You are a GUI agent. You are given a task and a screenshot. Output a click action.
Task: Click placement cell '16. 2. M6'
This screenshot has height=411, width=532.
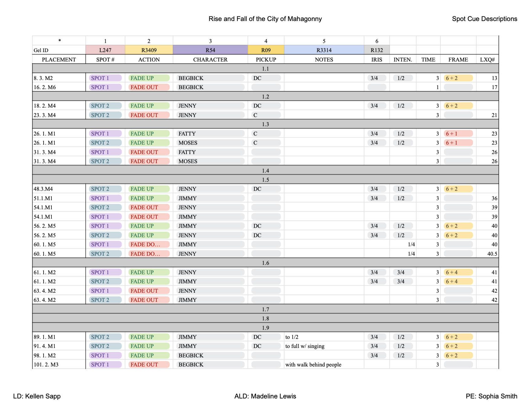59,87
